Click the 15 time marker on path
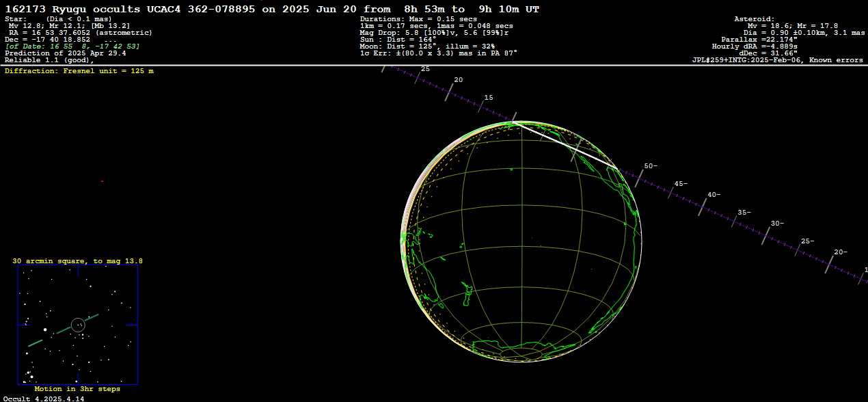 click(488, 98)
